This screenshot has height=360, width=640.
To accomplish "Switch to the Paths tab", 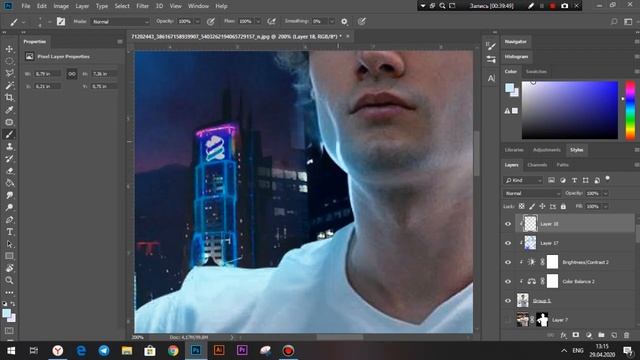I will (562, 165).
